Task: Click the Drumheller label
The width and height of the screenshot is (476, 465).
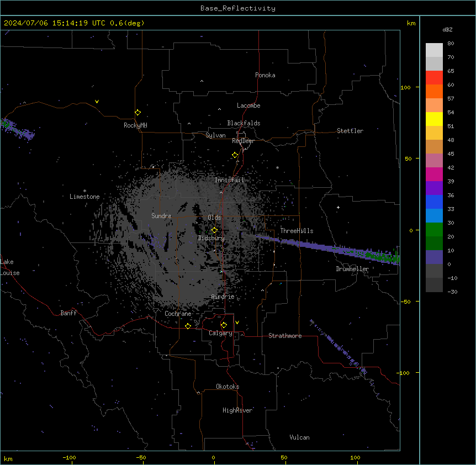Action: click(352, 269)
